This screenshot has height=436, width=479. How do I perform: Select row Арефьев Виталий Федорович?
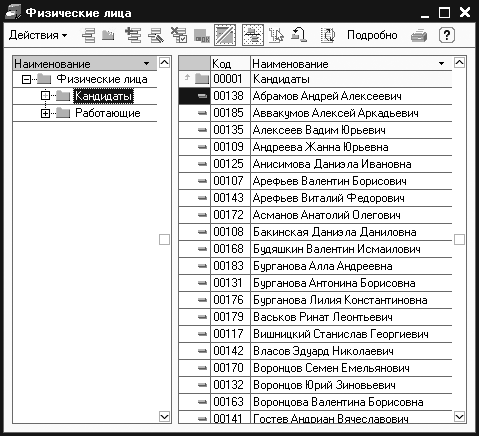(x=315, y=198)
